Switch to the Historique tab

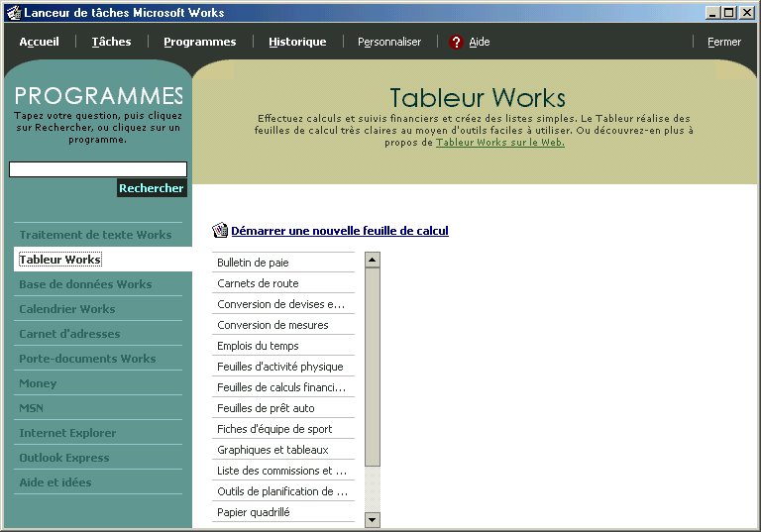pos(297,42)
